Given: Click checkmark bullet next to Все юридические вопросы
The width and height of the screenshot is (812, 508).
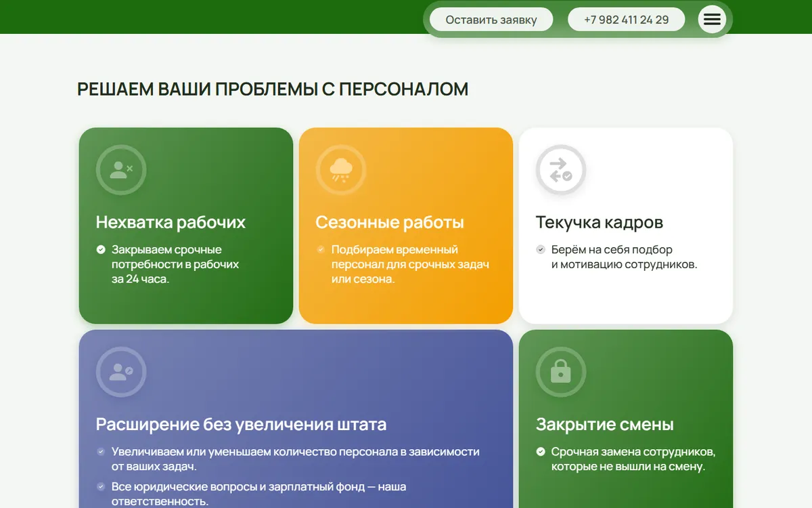Looking at the screenshot, I should 101,486.
